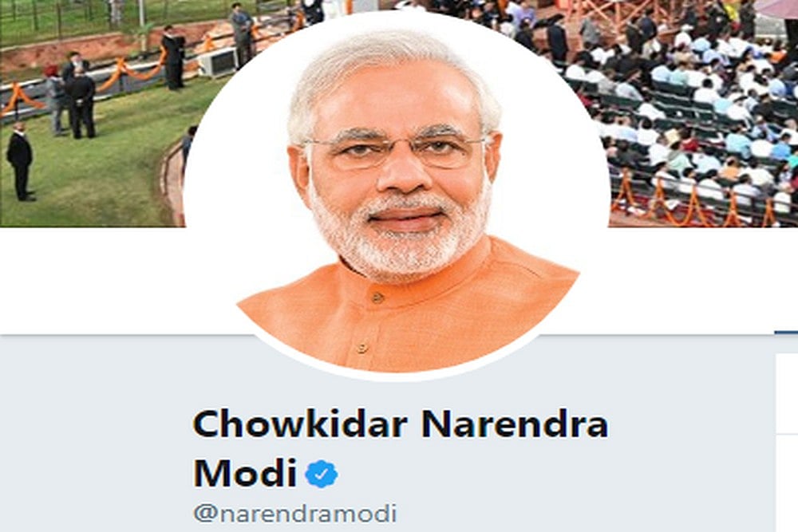Click the face in the profile avatar
This screenshot has width=798, height=532.
pyautogui.click(x=394, y=167)
